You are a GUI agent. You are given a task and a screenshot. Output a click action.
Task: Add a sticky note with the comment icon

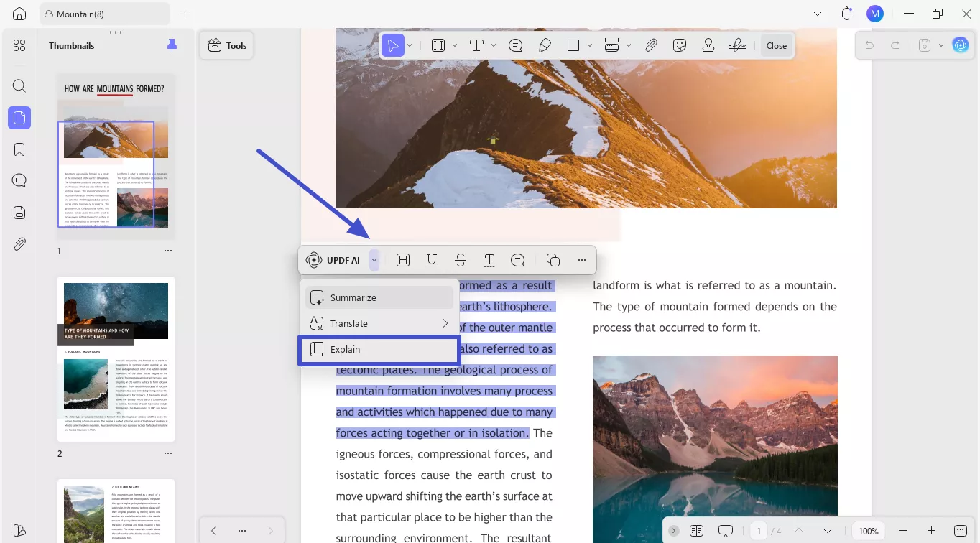point(515,45)
